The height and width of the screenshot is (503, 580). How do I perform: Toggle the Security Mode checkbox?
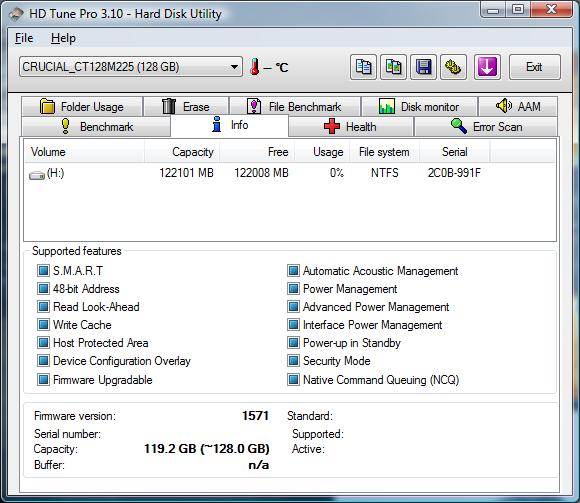[293, 361]
